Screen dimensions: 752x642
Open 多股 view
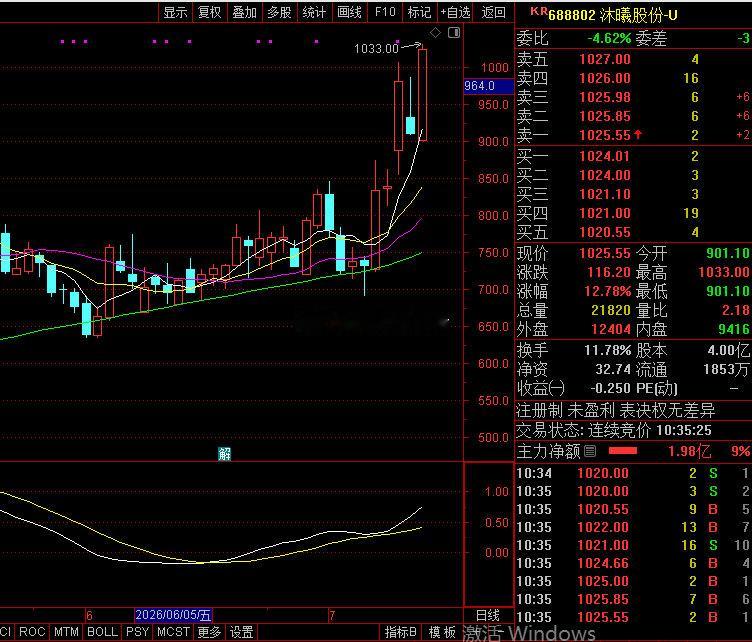[x=280, y=12]
